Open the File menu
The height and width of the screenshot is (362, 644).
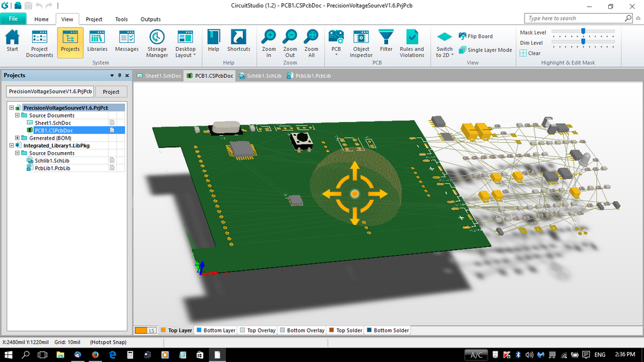click(x=13, y=19)
